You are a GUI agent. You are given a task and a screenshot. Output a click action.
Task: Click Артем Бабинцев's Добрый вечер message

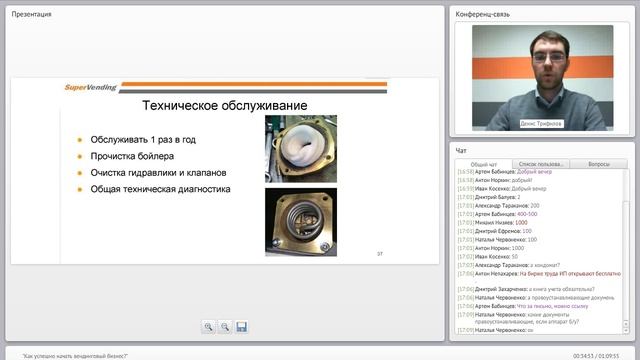point(505,172)
